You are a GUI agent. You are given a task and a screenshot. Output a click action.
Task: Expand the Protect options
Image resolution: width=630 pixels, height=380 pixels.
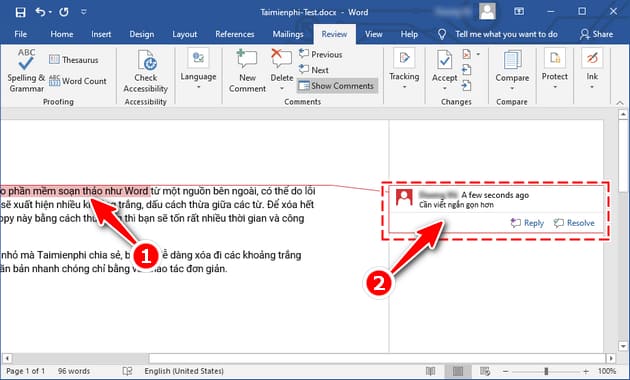[x=554, y=69]
